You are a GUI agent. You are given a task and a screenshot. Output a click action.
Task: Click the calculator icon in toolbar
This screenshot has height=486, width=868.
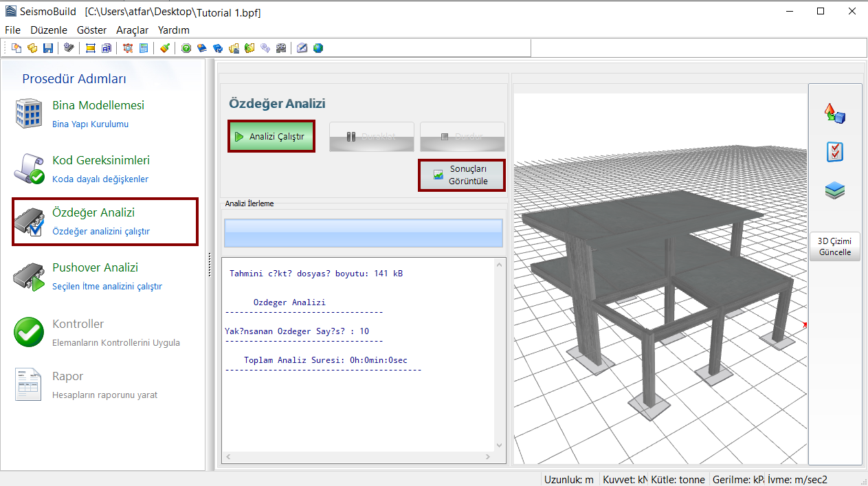(x=144, y=48)
